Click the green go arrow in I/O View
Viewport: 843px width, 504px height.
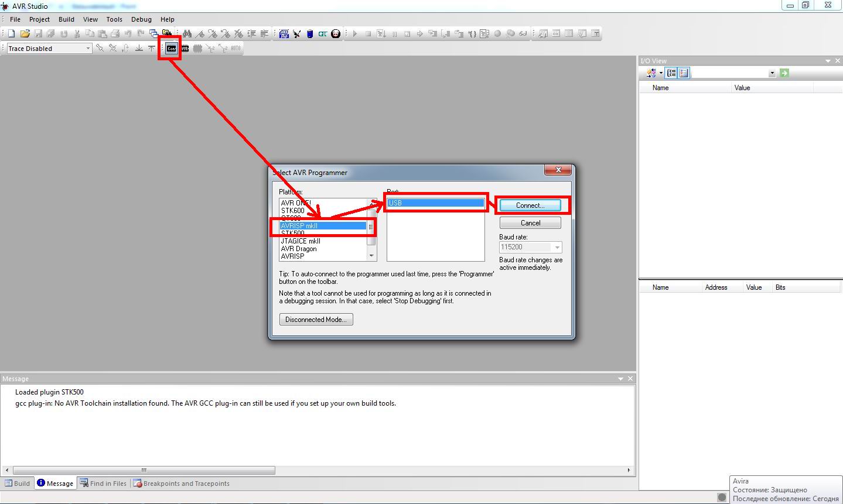[x=784, y=73]
